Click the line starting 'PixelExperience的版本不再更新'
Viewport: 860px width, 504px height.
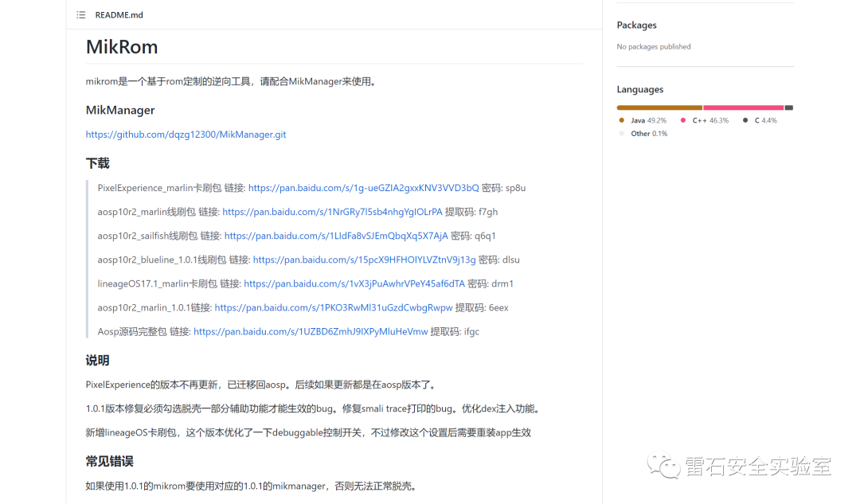[x=262, y=385]
